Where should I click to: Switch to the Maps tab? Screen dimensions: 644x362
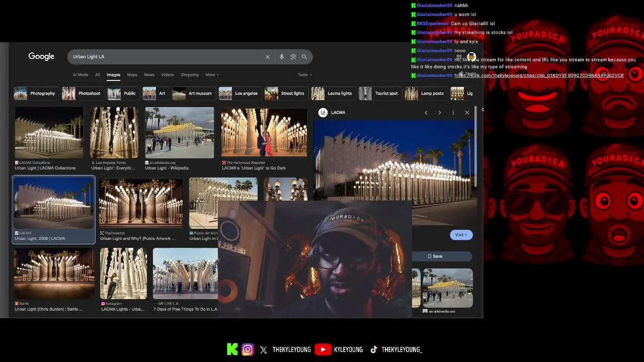click(x=132, y=75)
